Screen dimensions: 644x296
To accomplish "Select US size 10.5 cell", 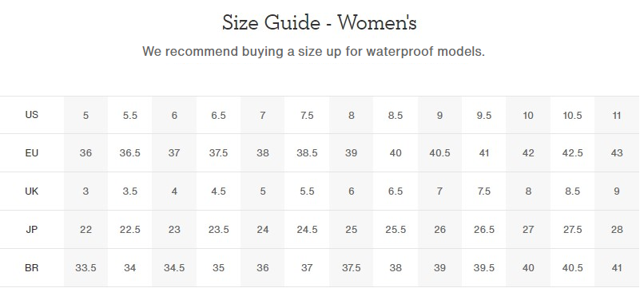I will click(572, 116).
